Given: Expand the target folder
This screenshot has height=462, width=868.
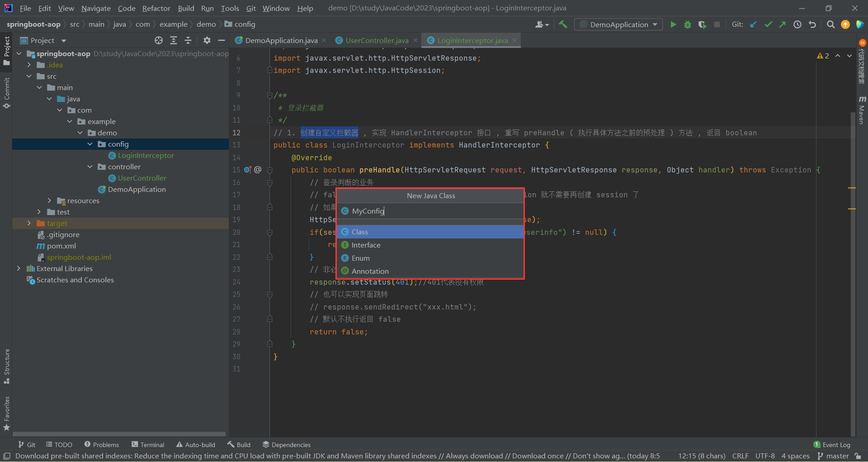Looking at the screenshot, I should coord(29,223).
